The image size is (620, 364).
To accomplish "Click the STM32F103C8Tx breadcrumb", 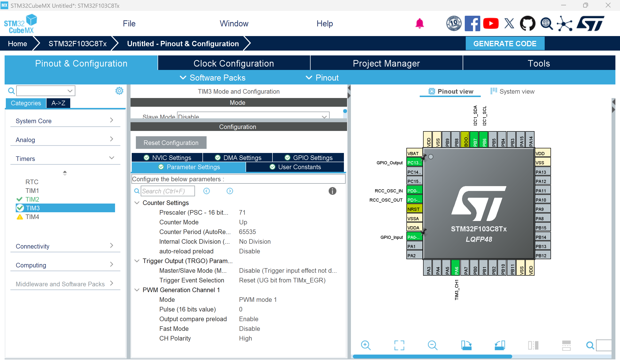I will point(77,44).
